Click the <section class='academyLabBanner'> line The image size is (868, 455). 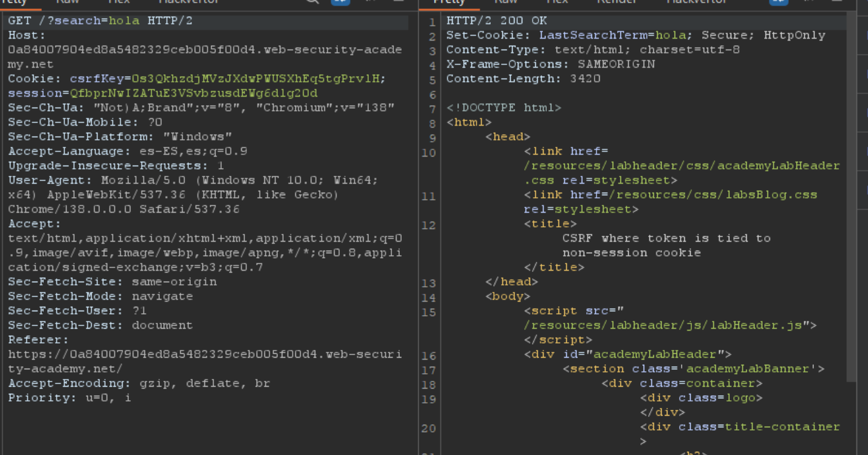694,369
